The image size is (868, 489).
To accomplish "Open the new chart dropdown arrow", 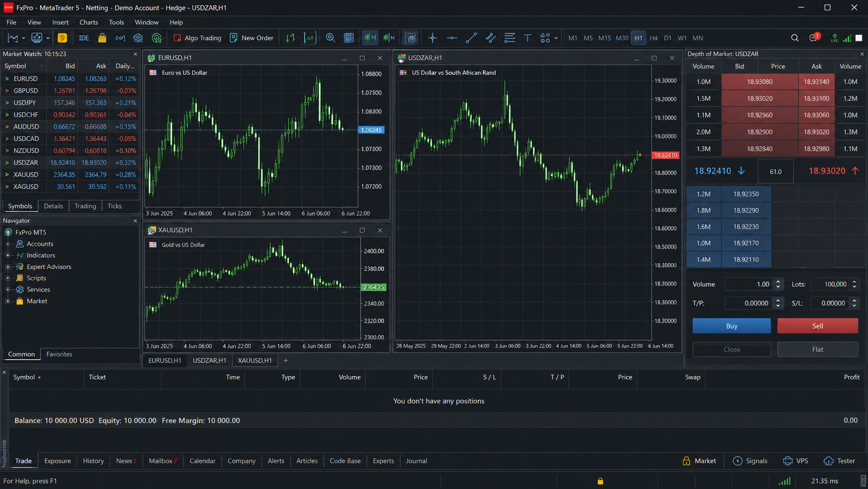I will 23,38.
